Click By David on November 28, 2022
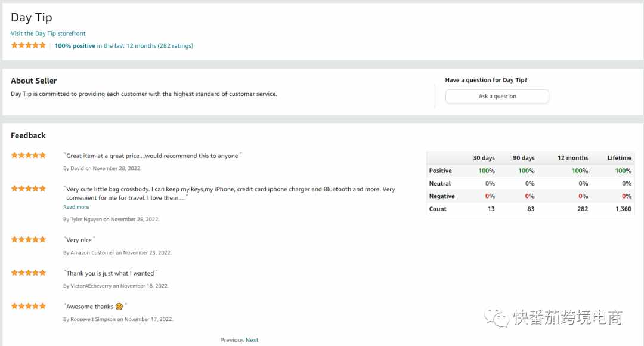Image resolution: width=644 pixels, height=346 pixels. [103, 168]
